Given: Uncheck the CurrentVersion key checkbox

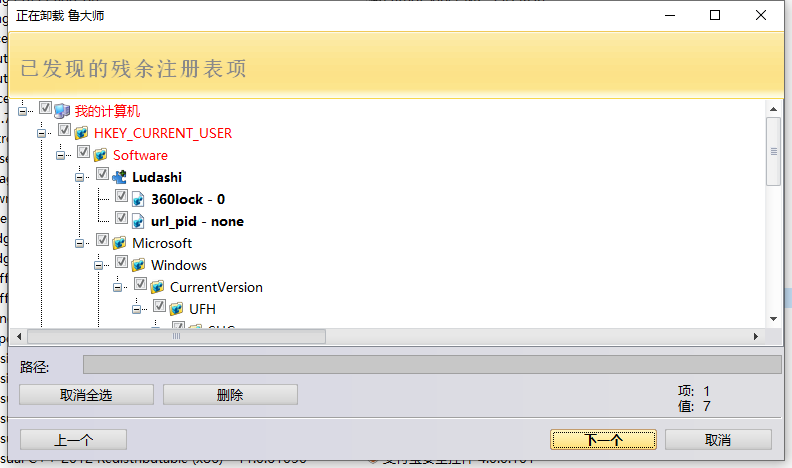Looking at the screenshot, I should [x=140, y=284].
